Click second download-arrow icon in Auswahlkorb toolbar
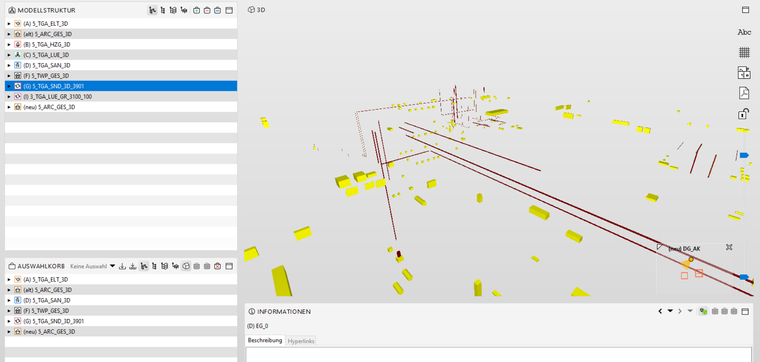The image size is (760, 362). coord(133,266)
